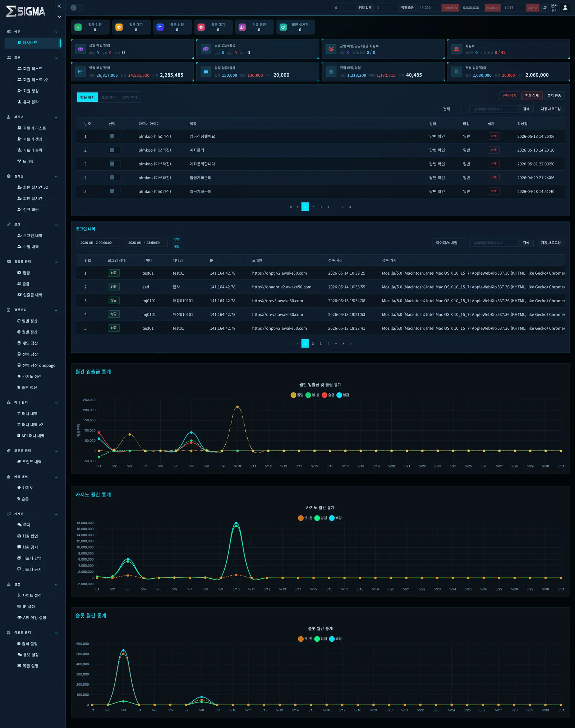Click the 당일 quick date button
The height and width of the screenshot is (728, 575).
tap(177, 239)
